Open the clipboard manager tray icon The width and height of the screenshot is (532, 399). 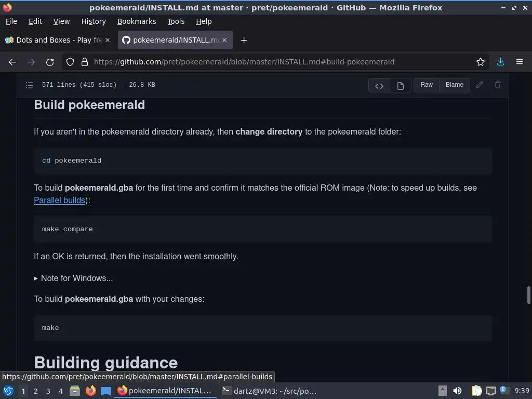tap(477, 391)
